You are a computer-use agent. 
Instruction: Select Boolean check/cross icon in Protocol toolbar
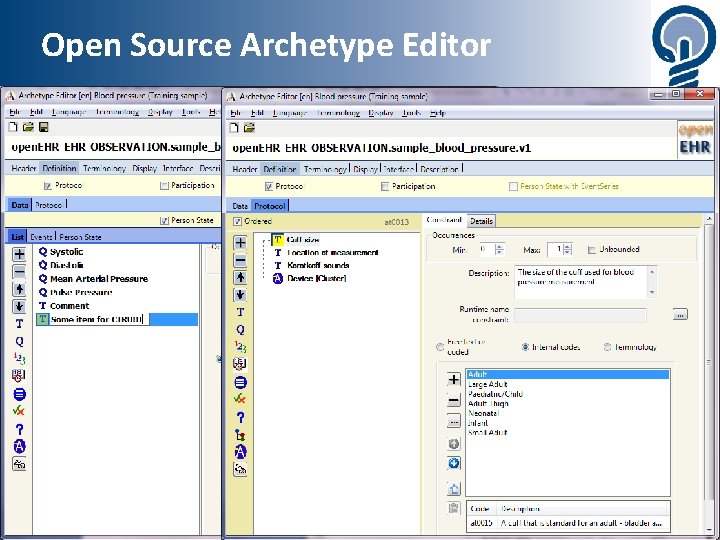(240, 399)
